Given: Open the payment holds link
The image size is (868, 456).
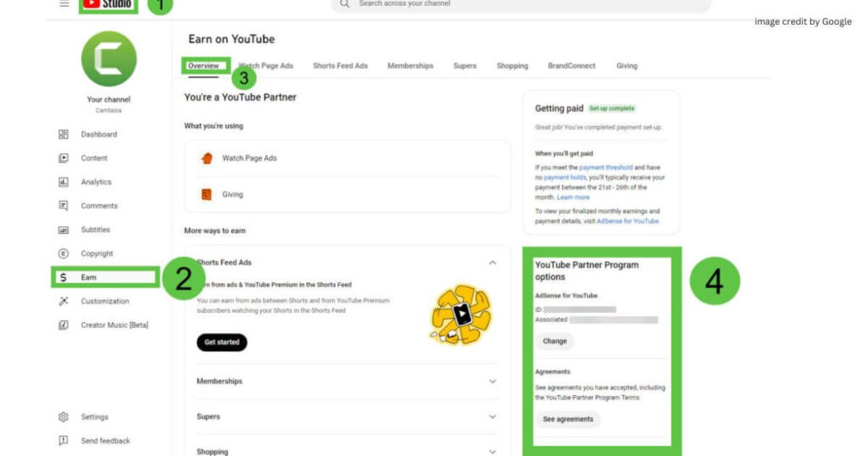Looking at the screenshot, I should 565,177.
